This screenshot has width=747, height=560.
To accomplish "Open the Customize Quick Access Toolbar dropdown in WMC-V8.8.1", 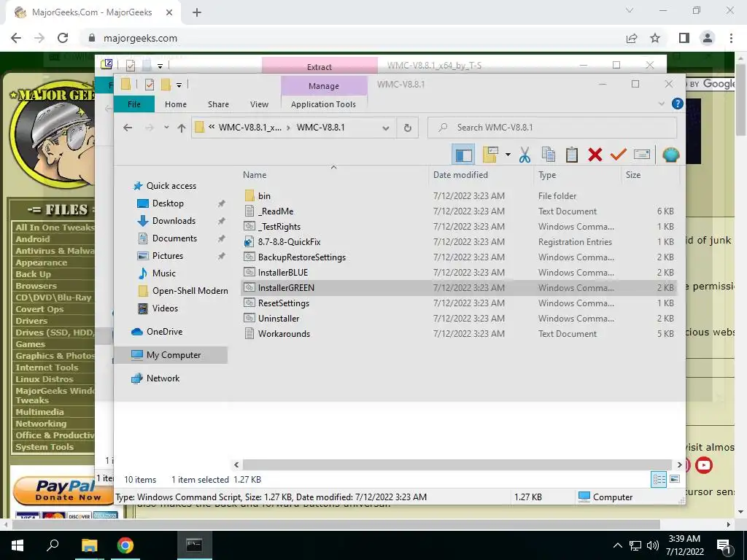I will pos(179,85).
